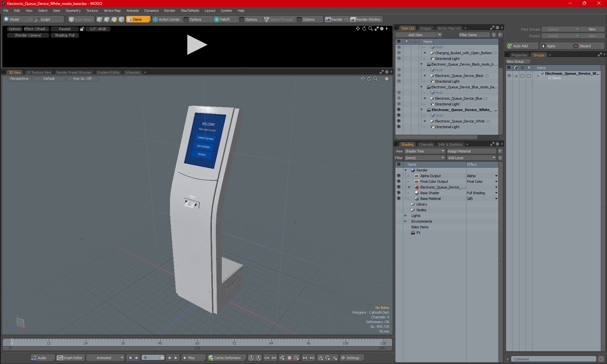
Task: Open 3D viewport settings gear
Action: click(387, 79)
